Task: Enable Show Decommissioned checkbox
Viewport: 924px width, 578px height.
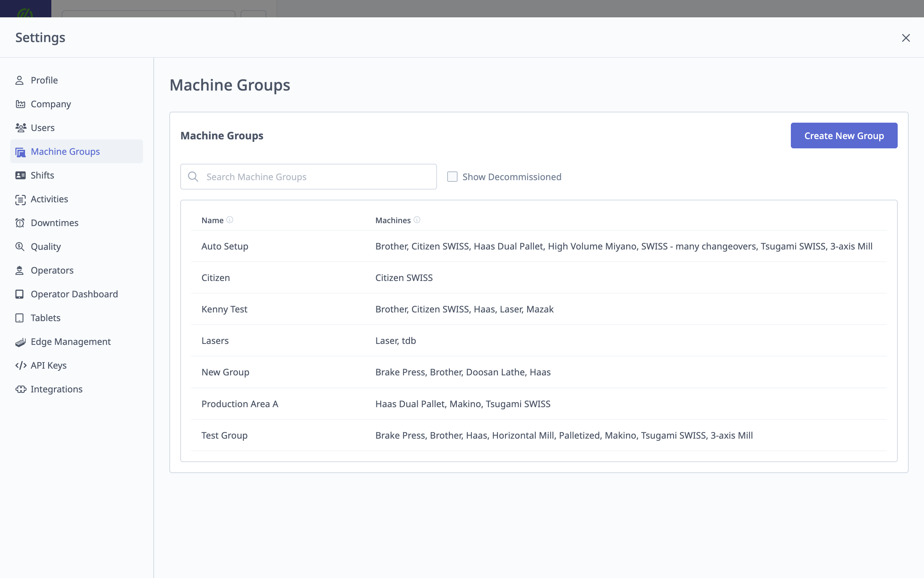Action: click(452, 177)
